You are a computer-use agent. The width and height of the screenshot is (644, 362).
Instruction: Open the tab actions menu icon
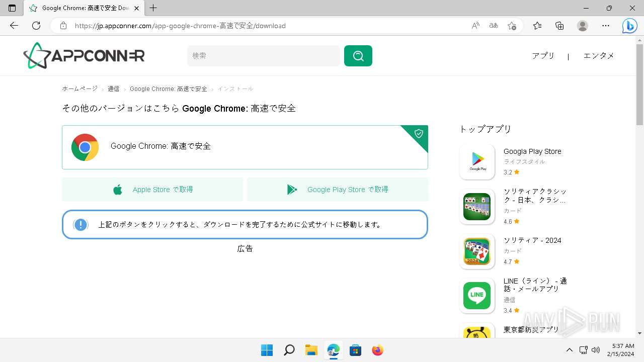[x=12, y=8]
